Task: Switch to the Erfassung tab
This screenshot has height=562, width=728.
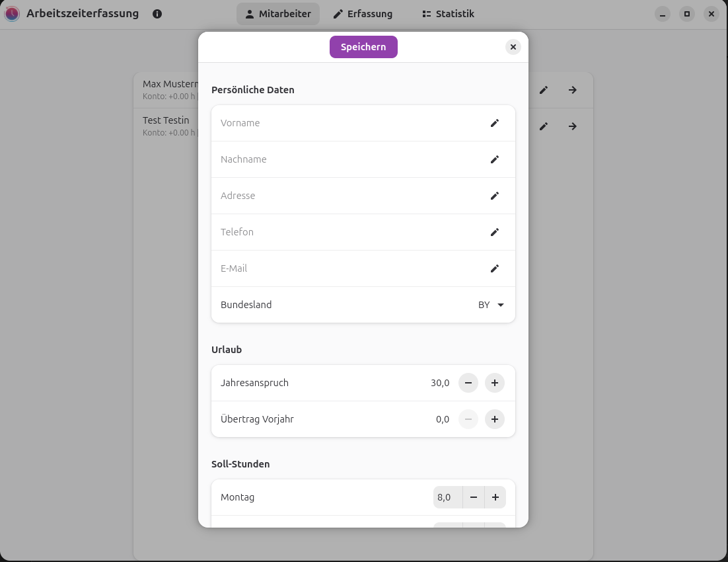Action: pos(363,14)
